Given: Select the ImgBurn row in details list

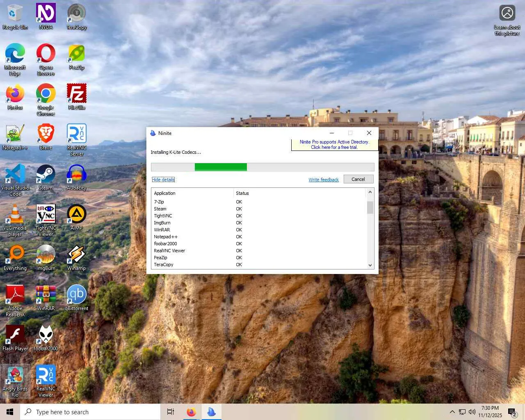Looking at the screenshot, I should (x=258, y=223).
